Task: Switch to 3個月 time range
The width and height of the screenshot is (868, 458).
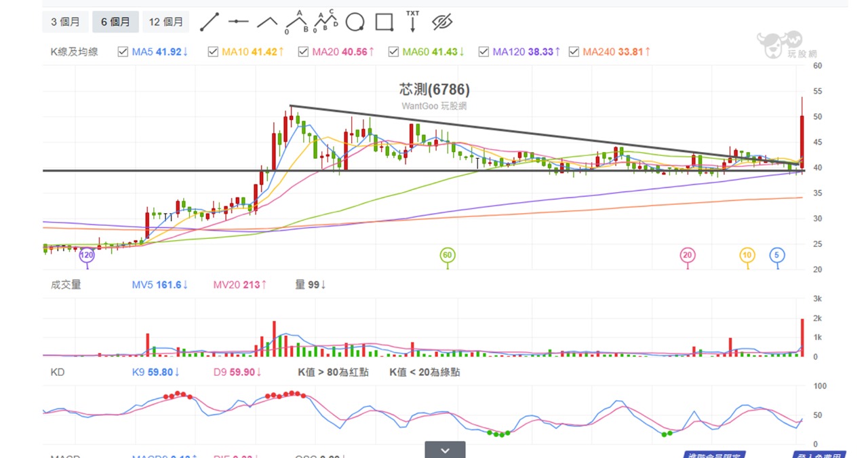Action: coord(65,22)
